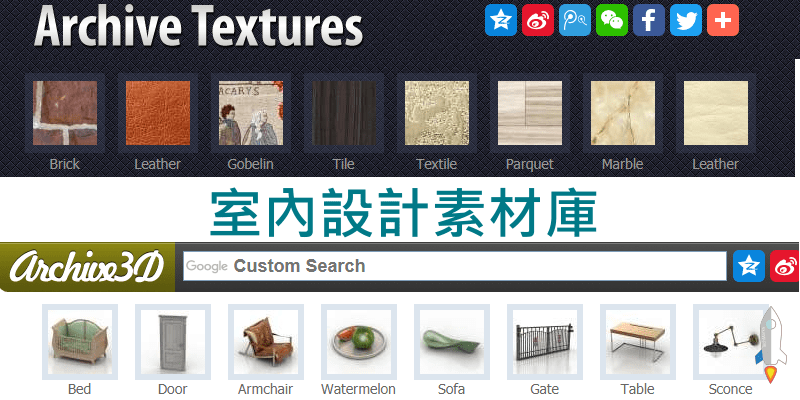The width and height of the screenshot is (800, 400).
Task: Click the green WeChat share icon
Action: click(612, 20)
